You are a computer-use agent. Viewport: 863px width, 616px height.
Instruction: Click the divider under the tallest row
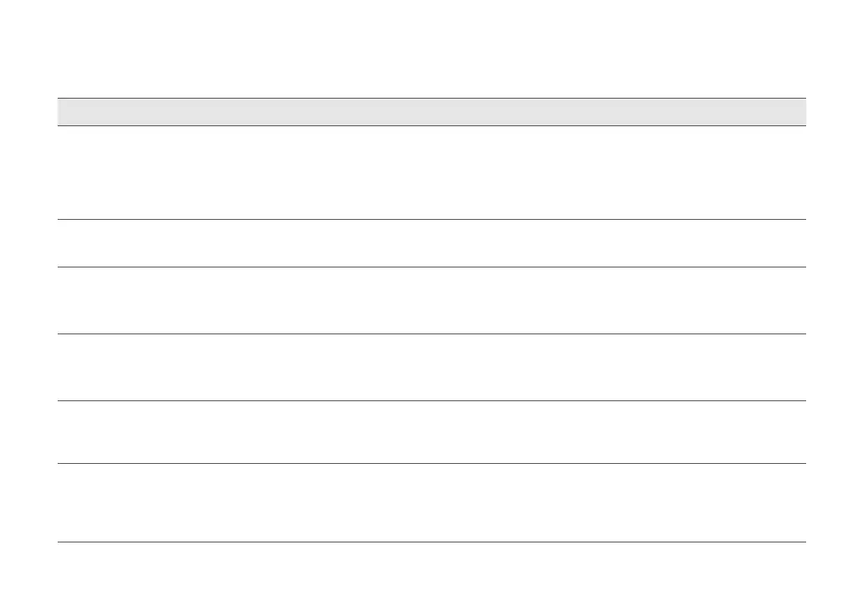[x=431, y=220]
